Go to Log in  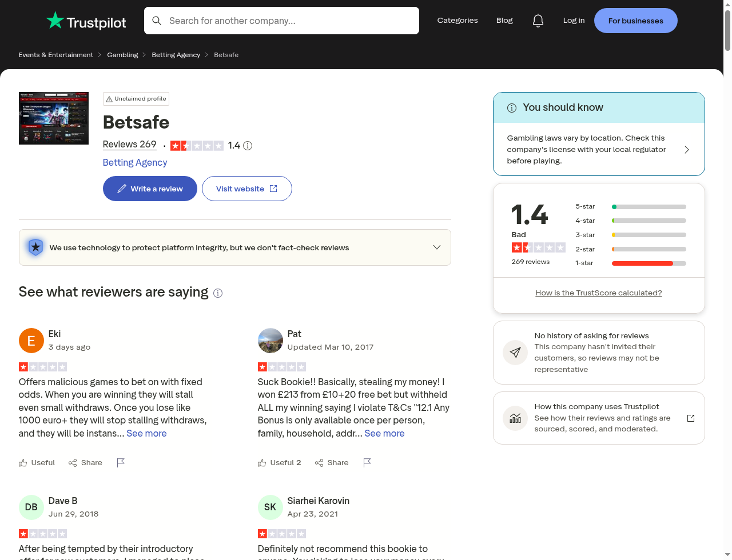pyautogui.click(x=574, y=21)
